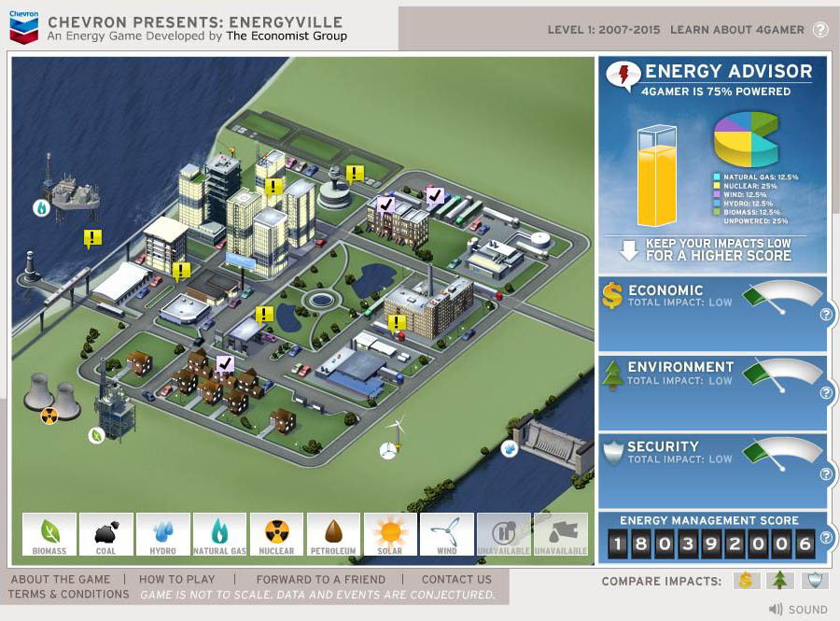This screenshot has height=621, width=840.
Task: Pick the Wind energy source tile
Action: (x=447, y=534)
